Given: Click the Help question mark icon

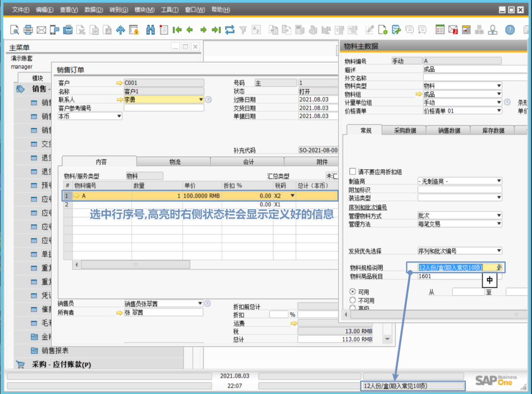Looking at the screenshot, I should [510, 30].
